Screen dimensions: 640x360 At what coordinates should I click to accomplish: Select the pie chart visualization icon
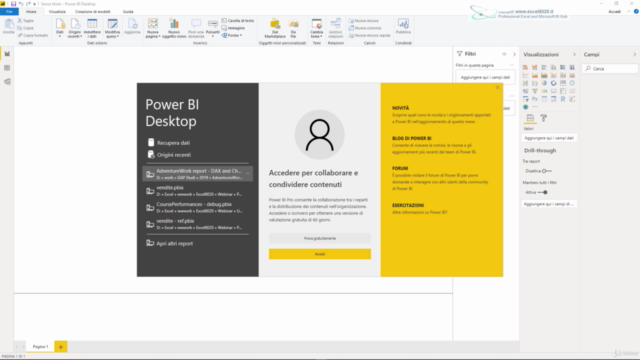tap(544, 83)
